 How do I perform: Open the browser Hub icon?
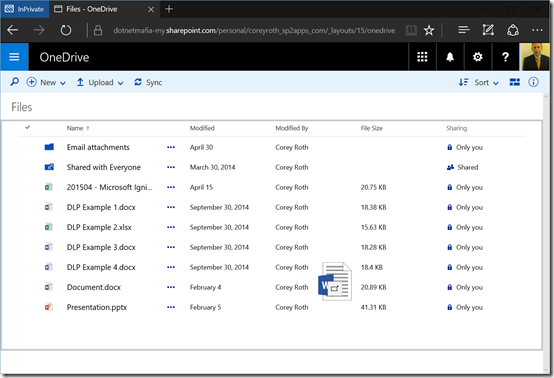[x=464, y=30]
